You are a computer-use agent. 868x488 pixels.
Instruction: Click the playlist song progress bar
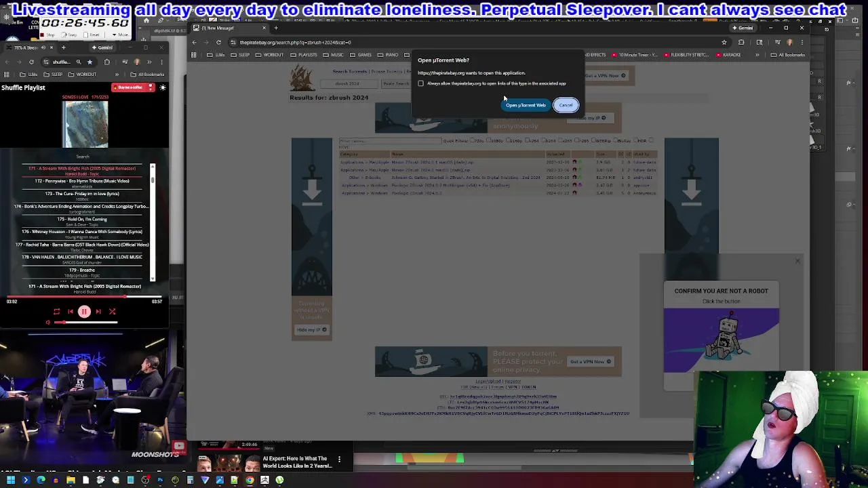(84, 297)
